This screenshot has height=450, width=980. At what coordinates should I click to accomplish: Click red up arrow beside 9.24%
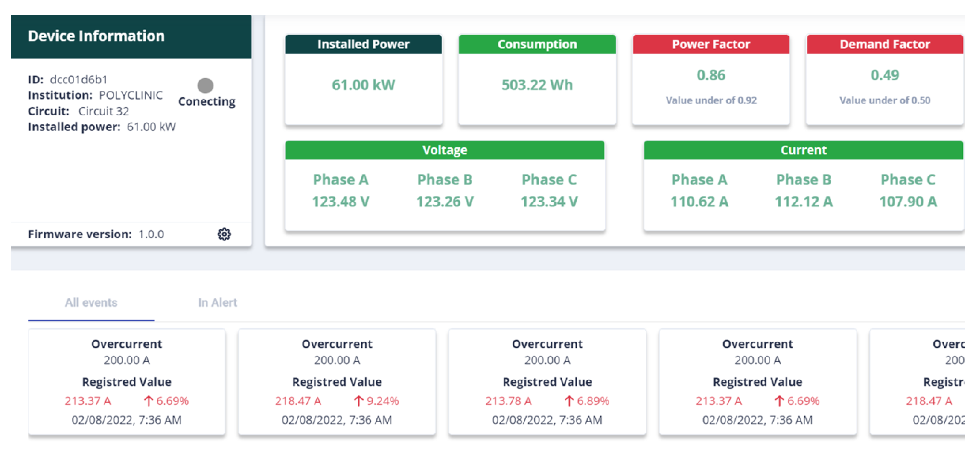[358, 401]
